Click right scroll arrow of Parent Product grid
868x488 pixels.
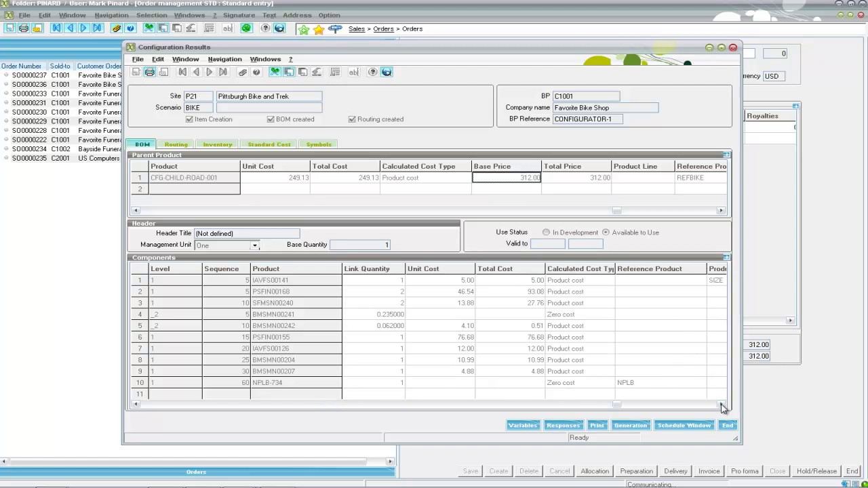click(721, 211)
